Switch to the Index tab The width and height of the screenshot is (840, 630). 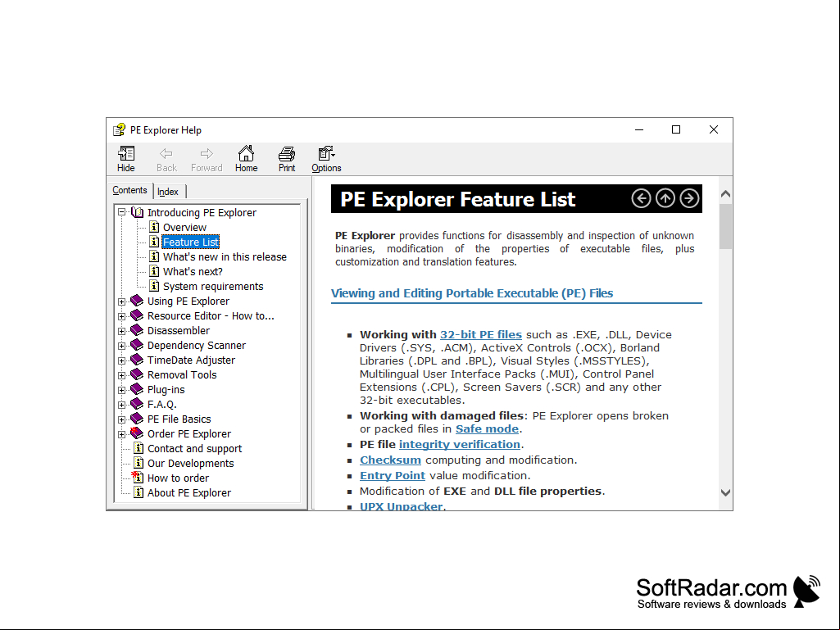[x=168, y=192]
